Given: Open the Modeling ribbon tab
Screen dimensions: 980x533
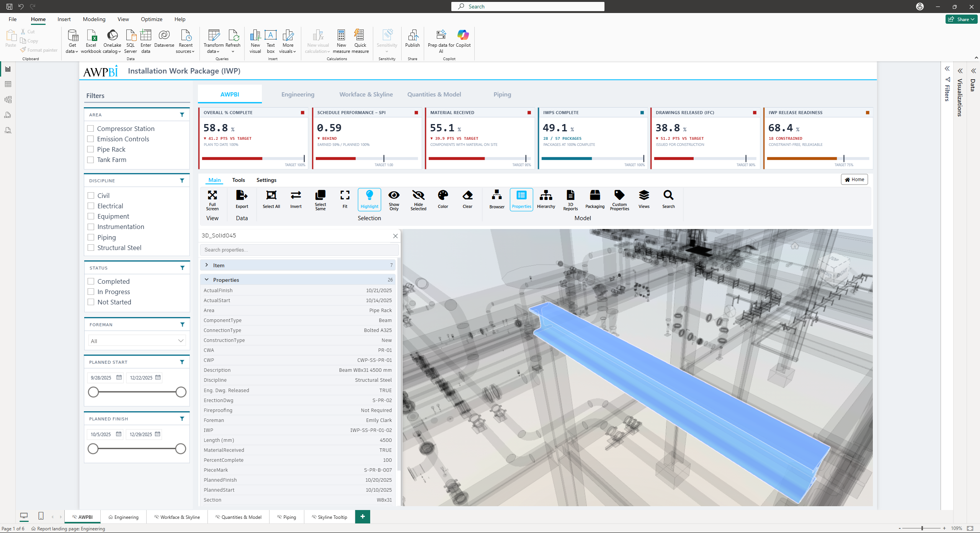Looking at the screenshot, I should 94,19.
